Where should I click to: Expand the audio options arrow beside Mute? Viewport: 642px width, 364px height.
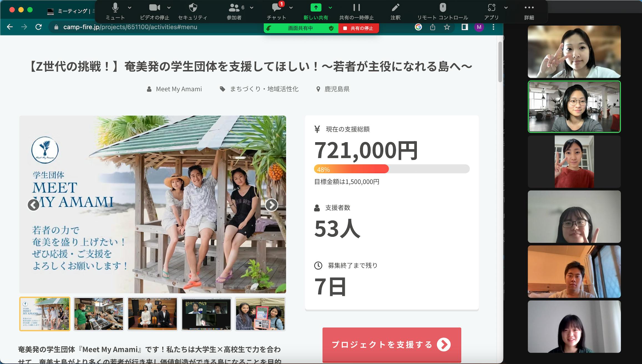tap(130, 8)
